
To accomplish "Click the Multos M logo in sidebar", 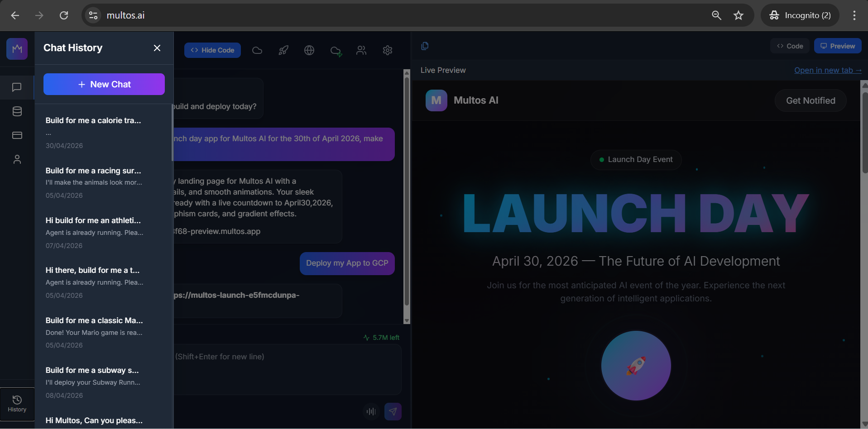I will (x=17, y=49).
